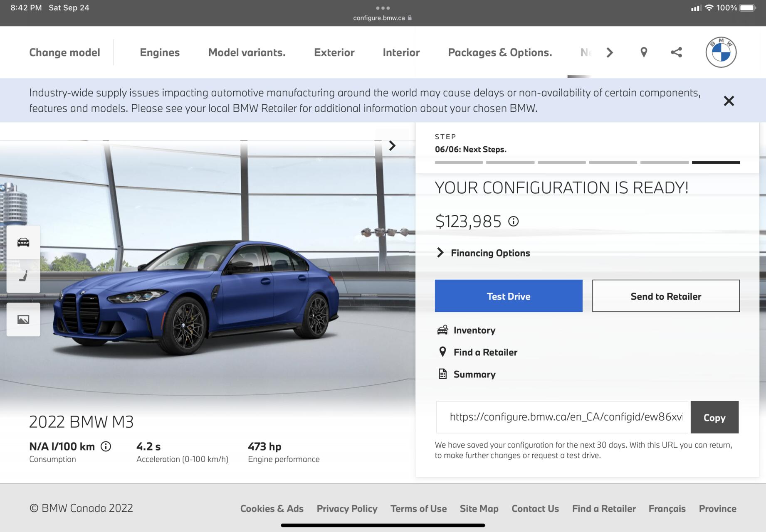Click the first step progress bar segment

[459, 163]
